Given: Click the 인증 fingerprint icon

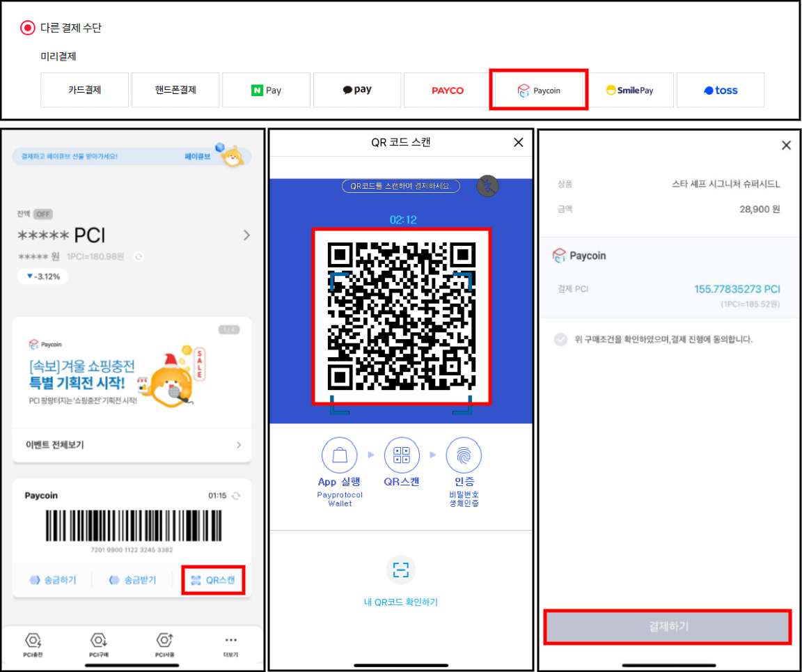Looking at the screenshot, I should (464, 455).
